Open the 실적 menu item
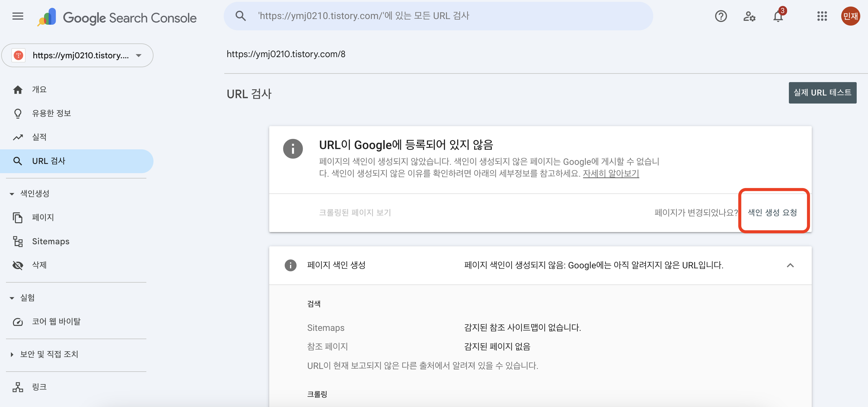Viewport: 868px width, 407px height. coord(40,137)
